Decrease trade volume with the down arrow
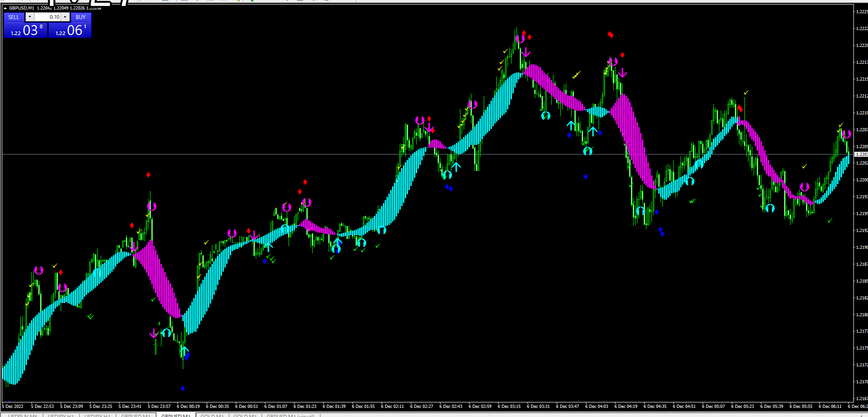The width and height of the screenshot is (868, 417). point(30,17)
